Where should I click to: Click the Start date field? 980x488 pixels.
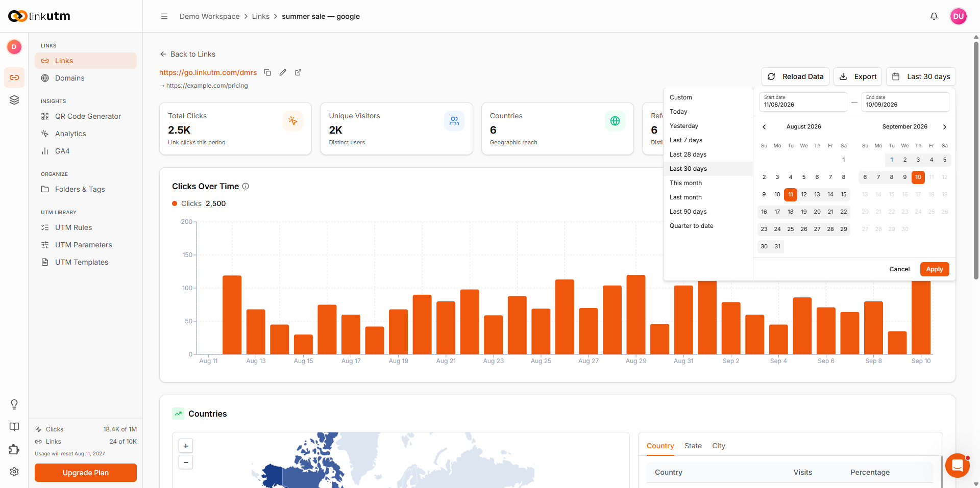point(803,102)
